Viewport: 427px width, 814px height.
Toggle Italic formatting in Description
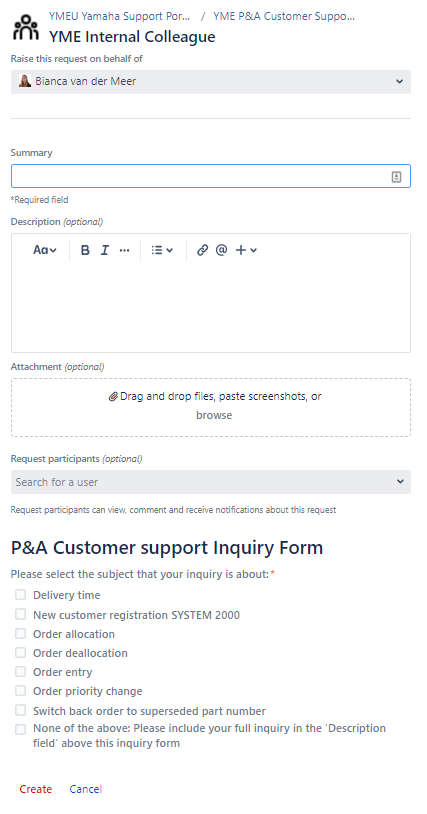tap(105, 250)
